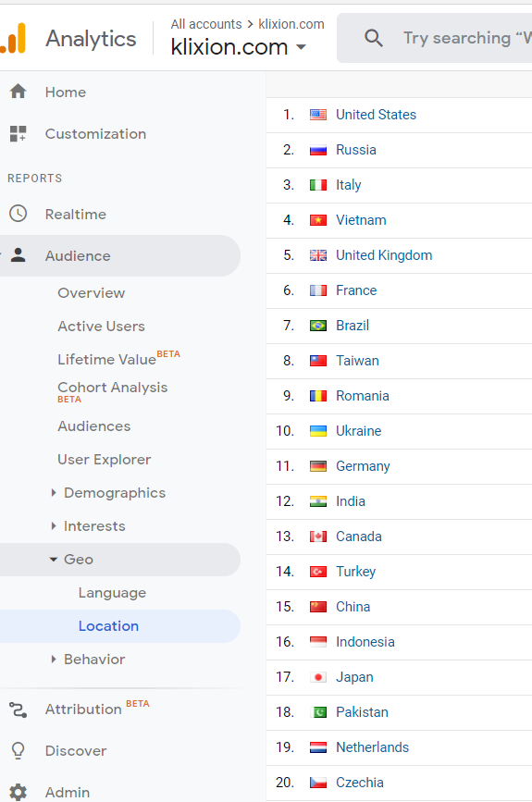Click the India flag icon
Screen dimensions: 532x802
pyautogui.click(x=318, y=501)
